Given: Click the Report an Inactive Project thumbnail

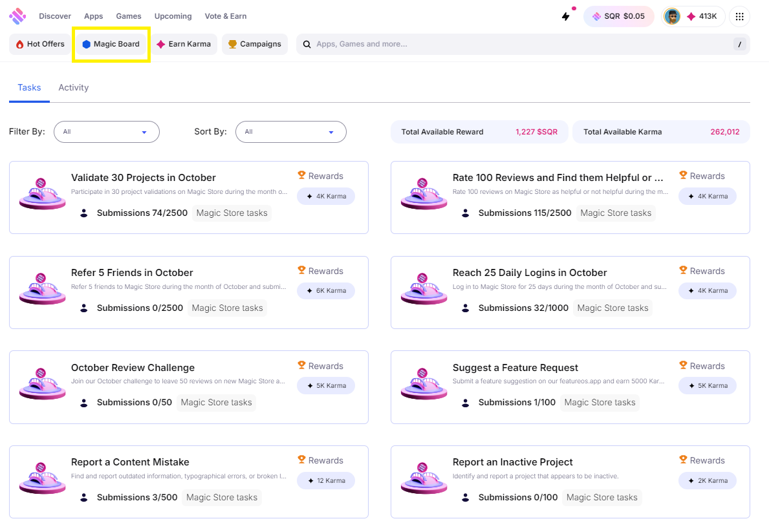Looking at the screenshot, I should 424,478.
